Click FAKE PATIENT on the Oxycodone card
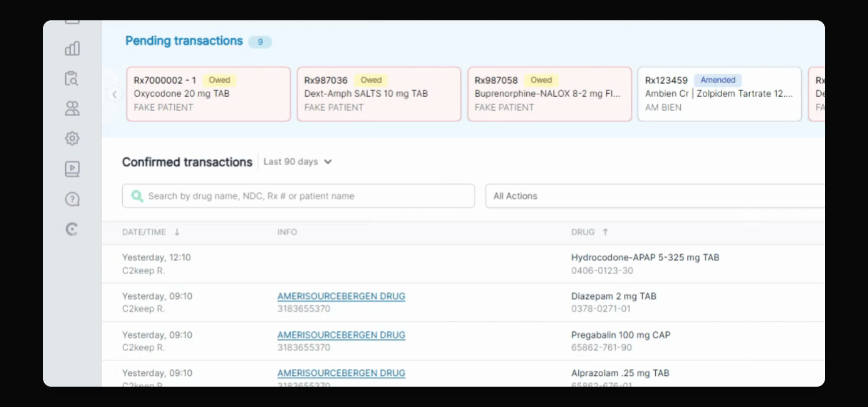Image resolution: width=868 pixels, height=407 pixels. tap(164, 107)
